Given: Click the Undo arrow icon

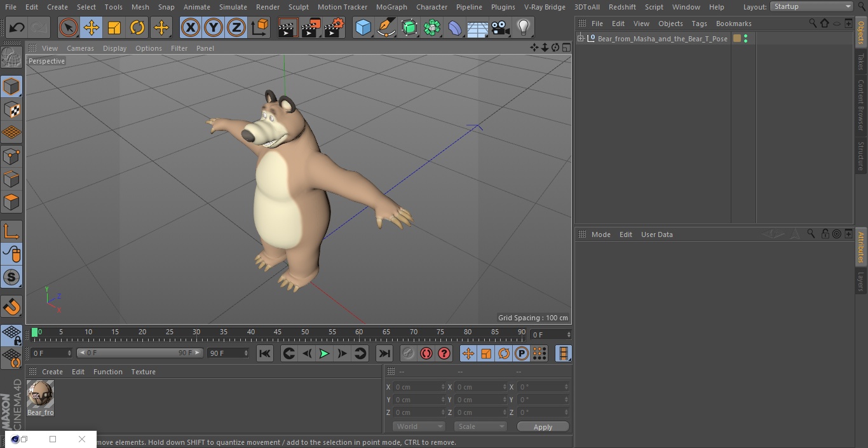Looking at the screenshot, I should pos(17,27).
